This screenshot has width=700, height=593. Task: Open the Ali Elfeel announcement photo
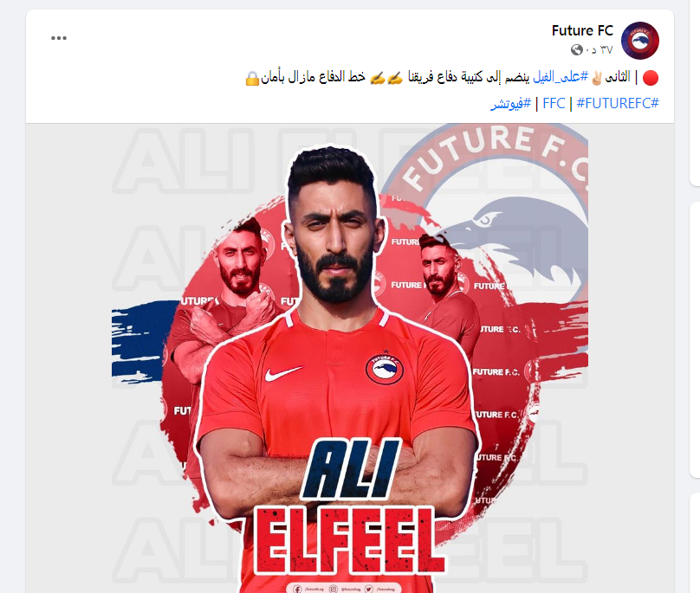(349, 358)
